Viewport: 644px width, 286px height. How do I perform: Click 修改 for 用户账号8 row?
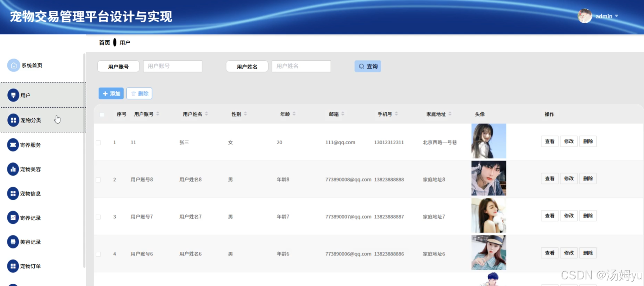point(569,179)
